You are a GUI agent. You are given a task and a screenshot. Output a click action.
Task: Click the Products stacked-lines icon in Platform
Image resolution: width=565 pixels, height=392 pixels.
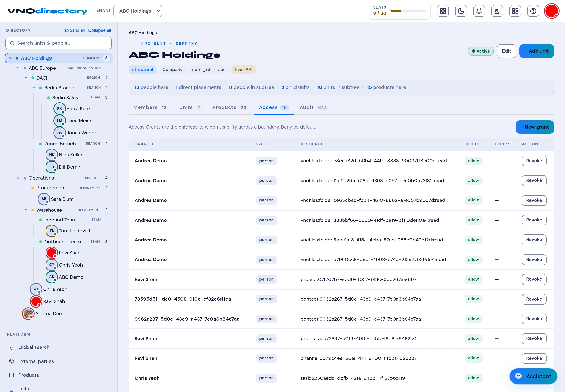click(12, 375)
